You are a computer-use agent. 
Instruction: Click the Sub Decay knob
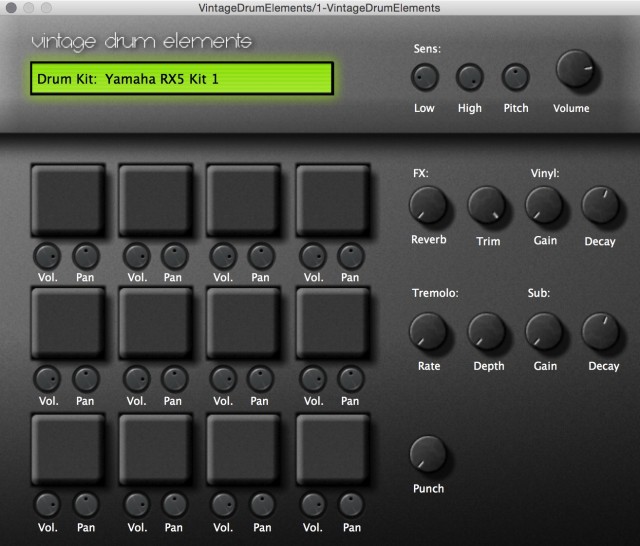600,330
